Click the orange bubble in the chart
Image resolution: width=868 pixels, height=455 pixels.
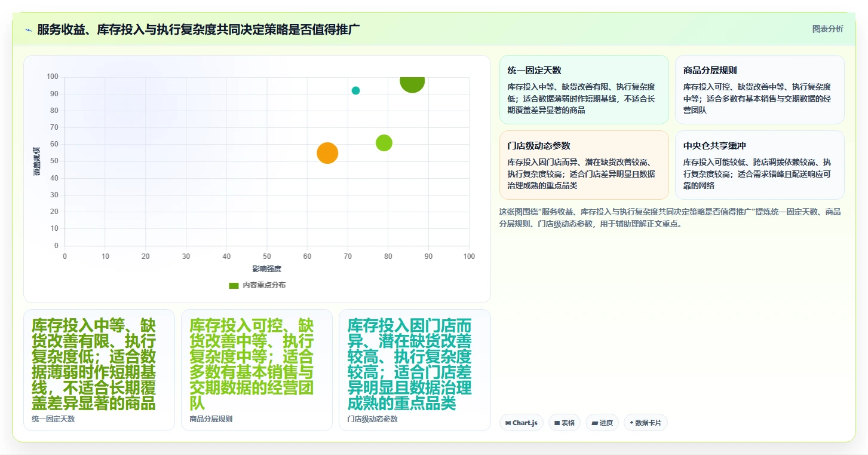pos(327,153)
